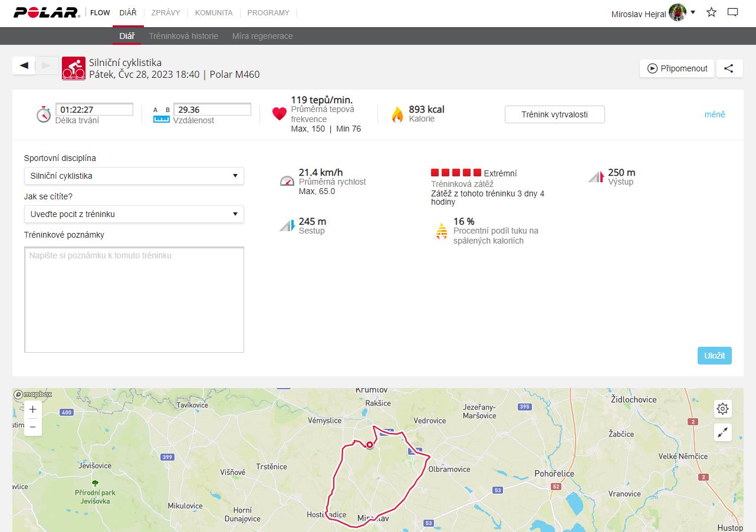The width and height of the screenshot is (756, 532).
Task: Click the training notes text area
Action: 134,300
